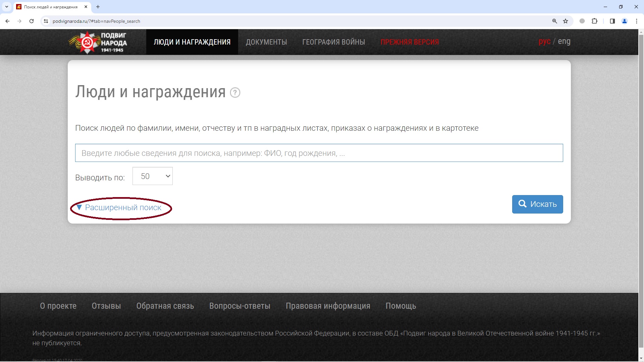Open the 'Выводить по' 50 dropdown
Image resolution: width=644 pixels, height=362 pixels.
(153, 176)
